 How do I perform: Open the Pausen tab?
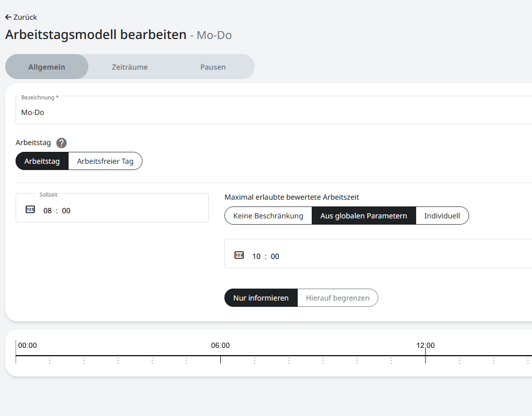[213, 67]
